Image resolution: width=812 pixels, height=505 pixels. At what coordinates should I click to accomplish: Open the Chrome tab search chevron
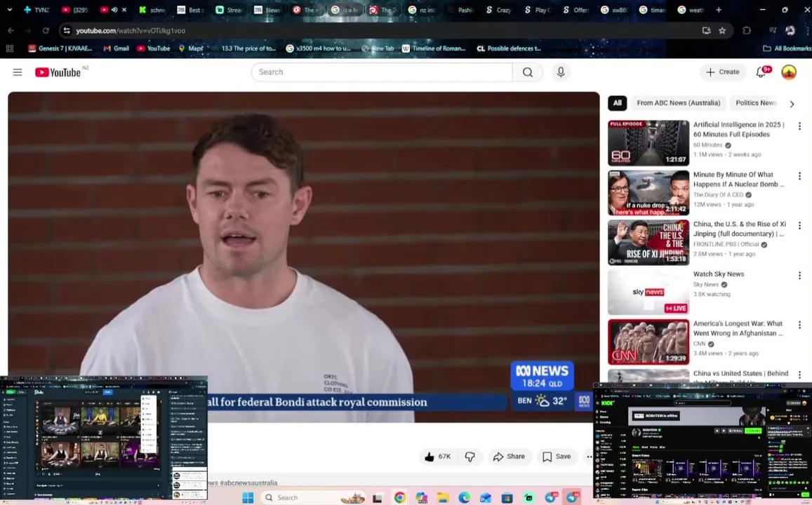point(9,10)
